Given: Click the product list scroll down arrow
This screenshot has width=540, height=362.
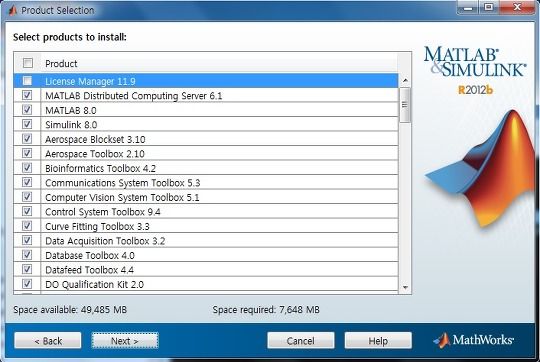Looking at the screenshot, I should 405,287.
